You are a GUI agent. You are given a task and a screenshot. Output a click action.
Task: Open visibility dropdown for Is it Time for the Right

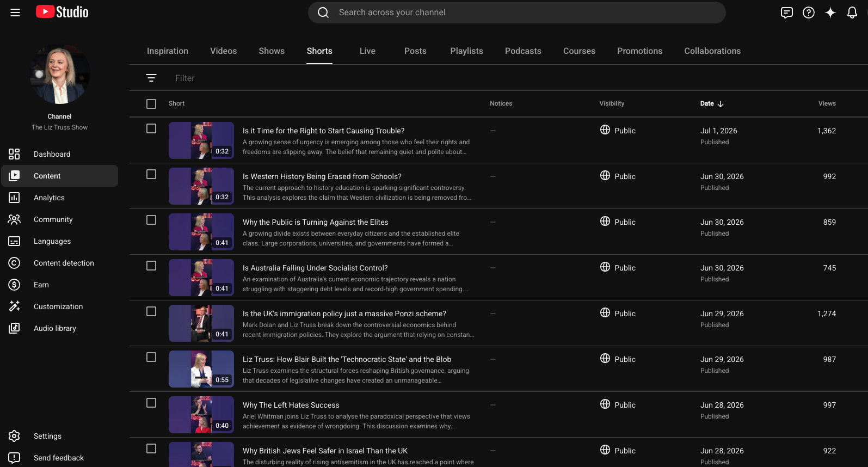click(618, 130)
